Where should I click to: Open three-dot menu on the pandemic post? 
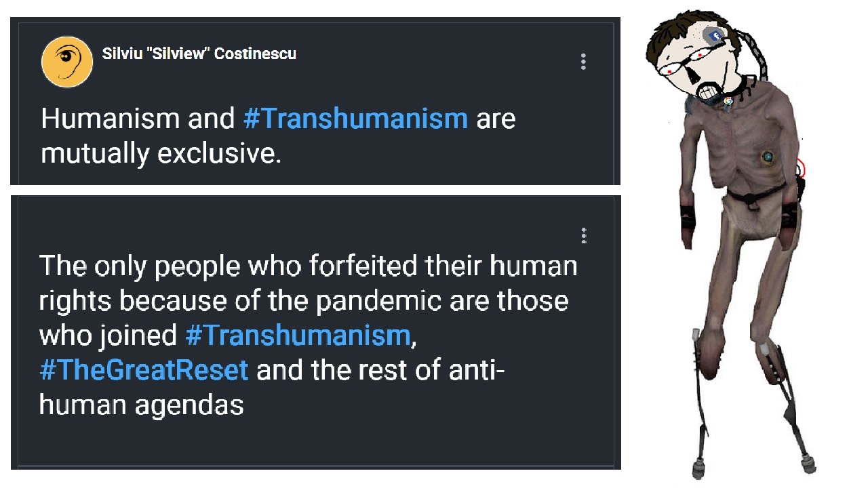pos(583,236)
